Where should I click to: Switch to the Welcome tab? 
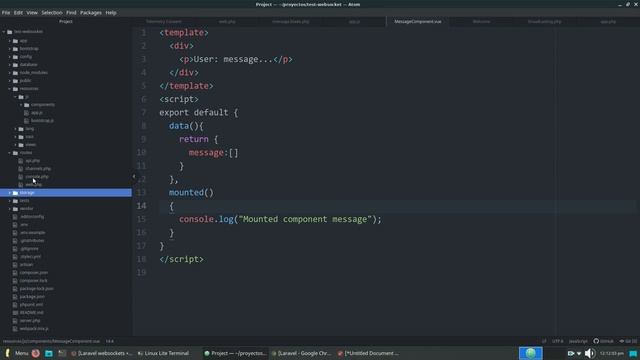(481, 21)
